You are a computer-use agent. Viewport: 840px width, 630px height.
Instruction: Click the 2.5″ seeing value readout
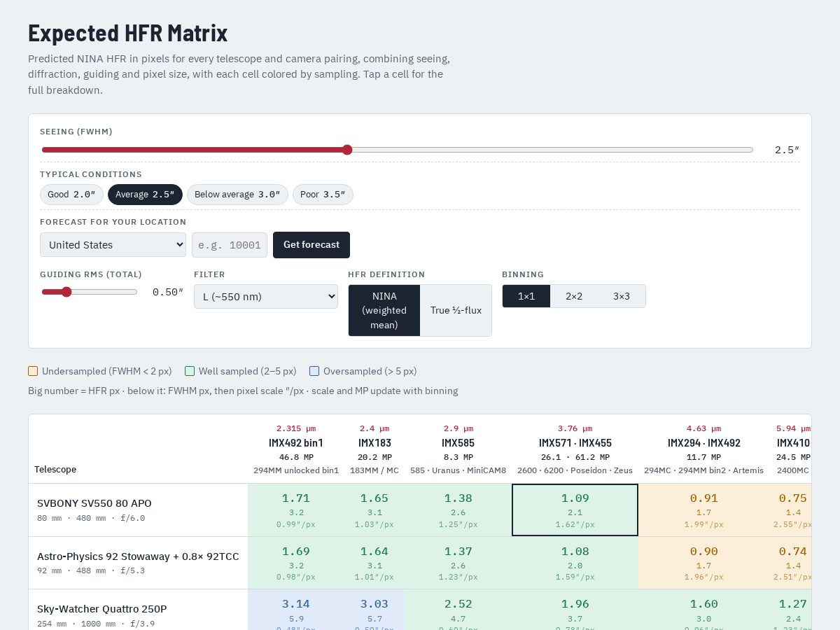pos(787,150)
